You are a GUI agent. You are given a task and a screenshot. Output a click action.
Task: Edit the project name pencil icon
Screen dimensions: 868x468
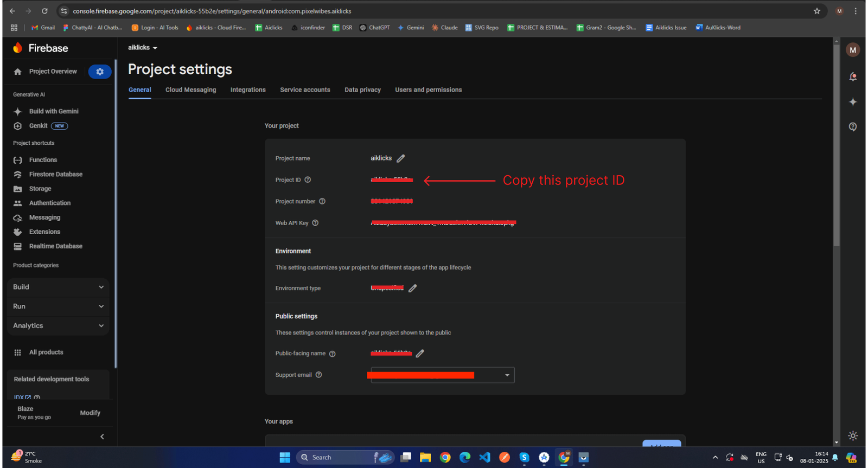(x=401, y=158)
